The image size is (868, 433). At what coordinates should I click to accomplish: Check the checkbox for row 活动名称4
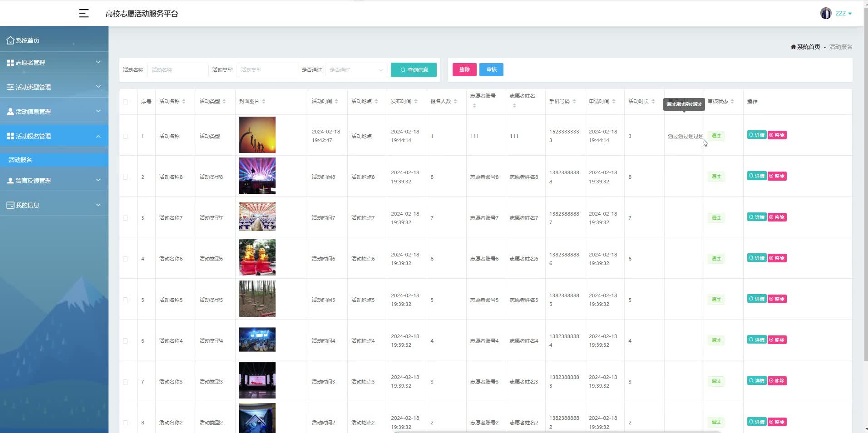pyautogui.click(x=126, y=341)
